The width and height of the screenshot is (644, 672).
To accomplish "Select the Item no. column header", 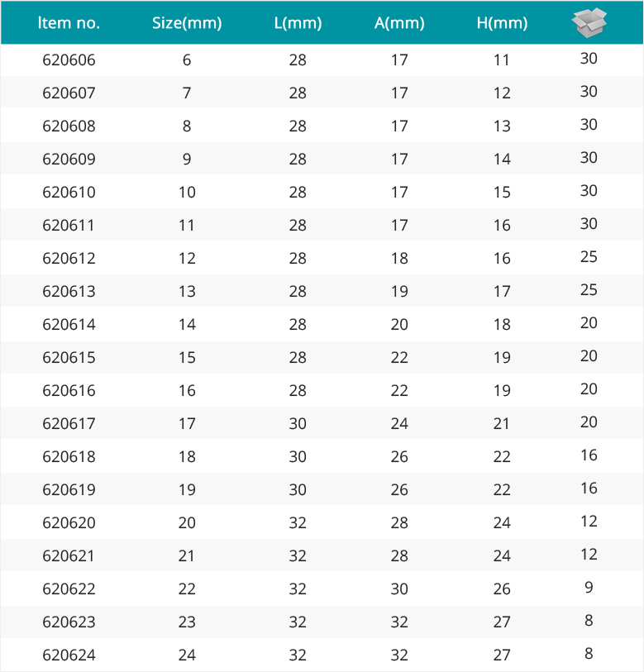I will [x=69, y=22].
